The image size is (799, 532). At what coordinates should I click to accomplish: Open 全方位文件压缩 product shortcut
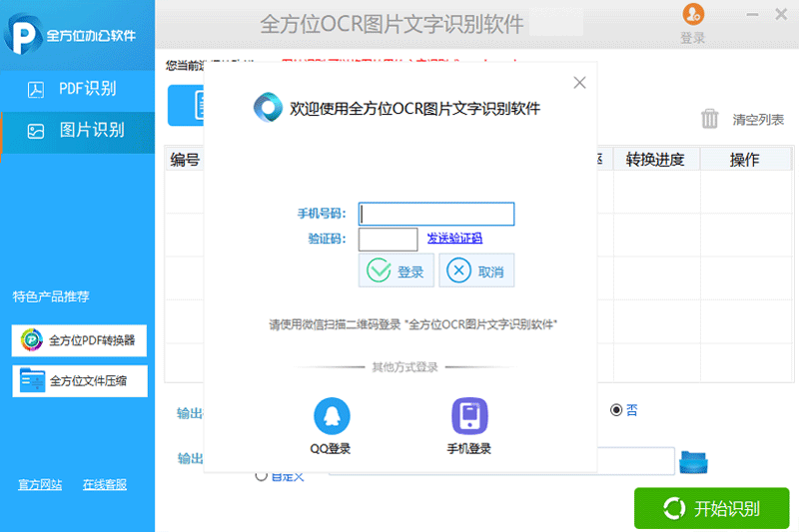tap(80, 380)
